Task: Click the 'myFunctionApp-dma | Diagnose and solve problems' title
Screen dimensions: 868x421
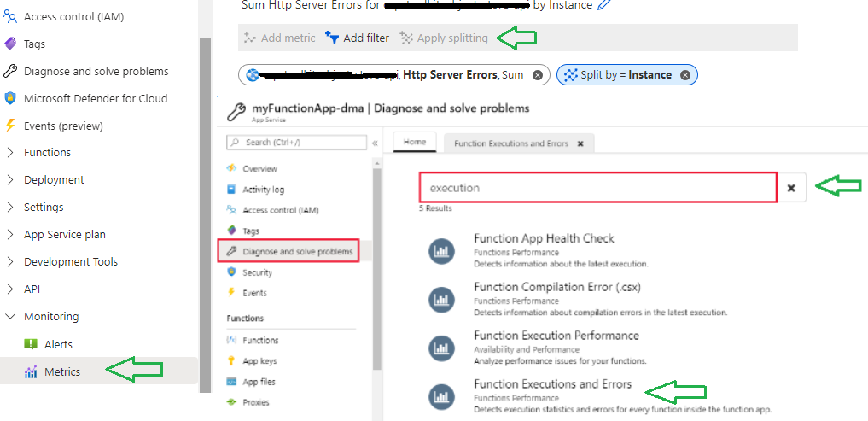Action: click(390, 108)
